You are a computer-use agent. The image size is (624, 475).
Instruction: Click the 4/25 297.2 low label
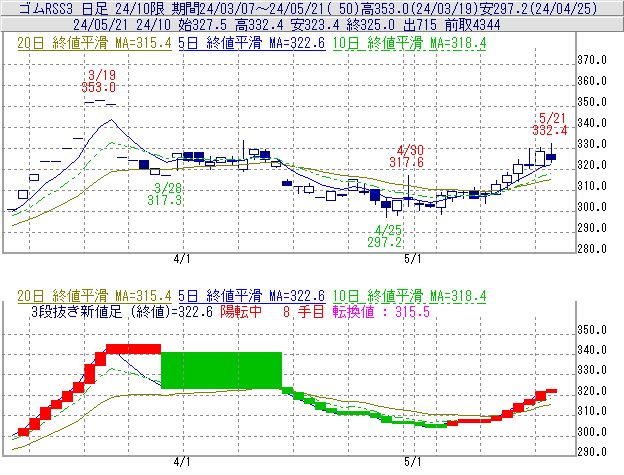(385, 236)
